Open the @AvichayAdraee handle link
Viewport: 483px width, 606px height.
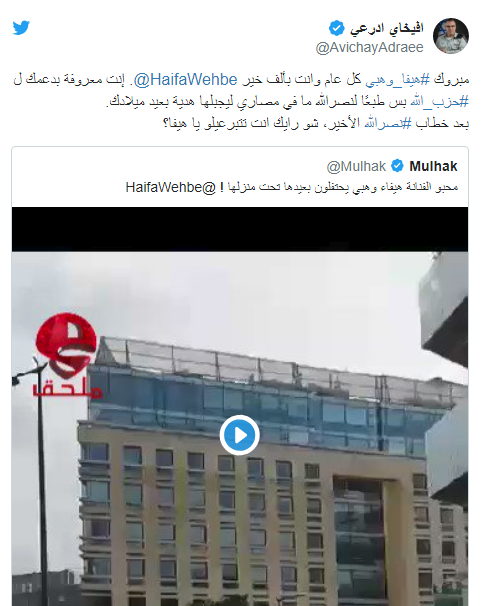tap(369, 48)
